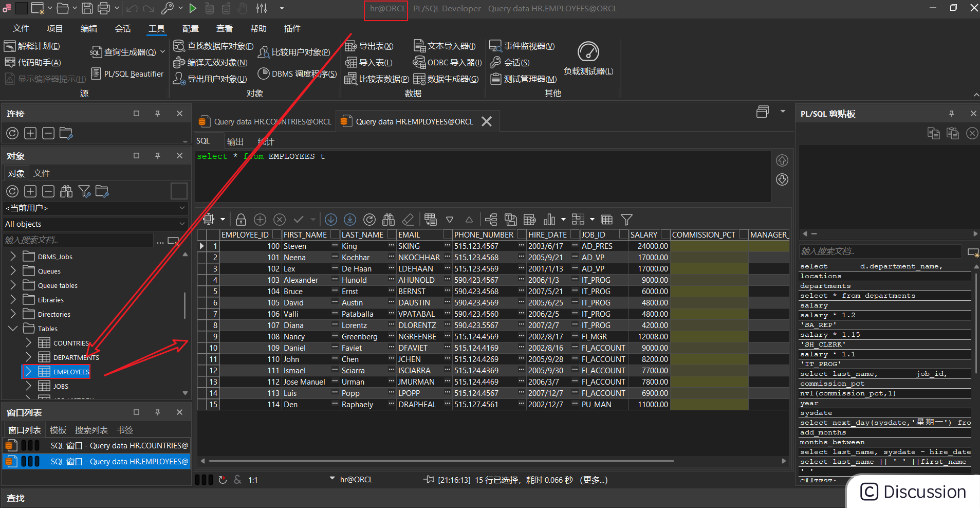Click the 事件监视器 button

tap(522, 46)
